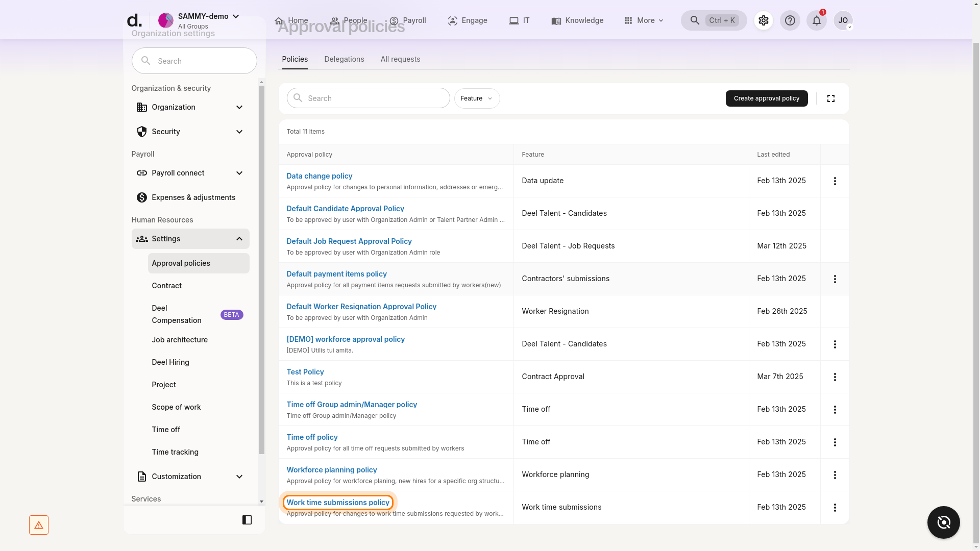Collapse the sidebar panel icon
The height and width of the screenshot is (551, 980).
click(x=247, y=520)
